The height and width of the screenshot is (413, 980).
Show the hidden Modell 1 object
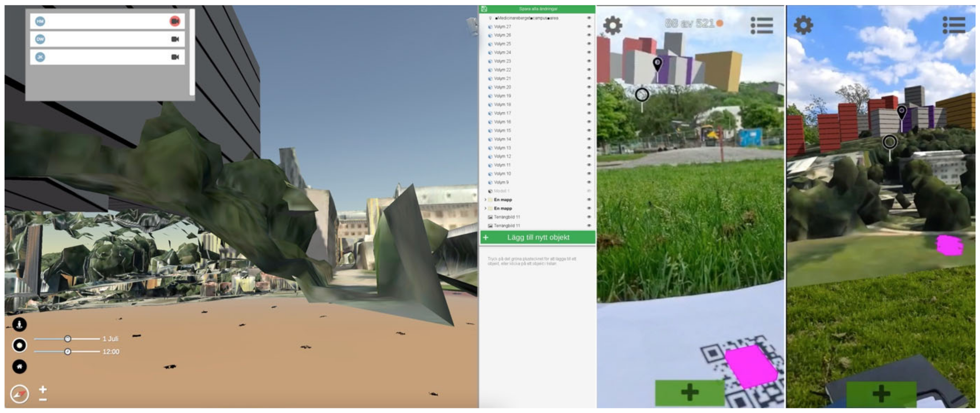tap(589, 191)
